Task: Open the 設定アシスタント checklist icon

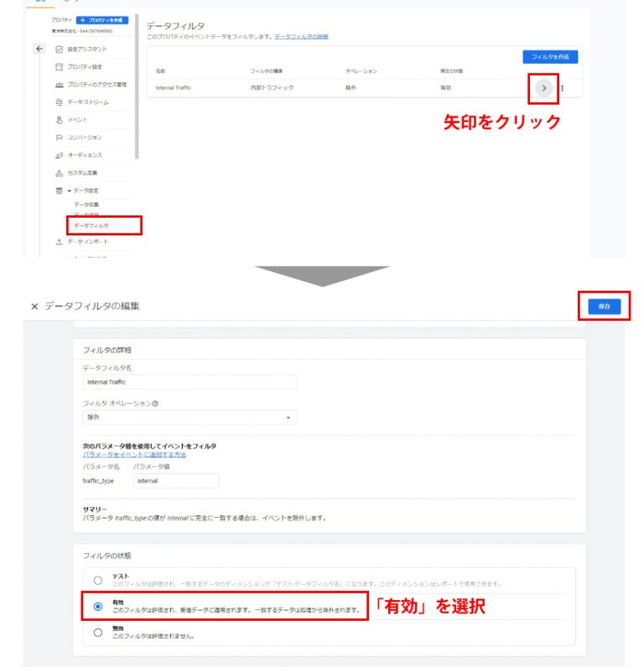Action: click(60, 49)
